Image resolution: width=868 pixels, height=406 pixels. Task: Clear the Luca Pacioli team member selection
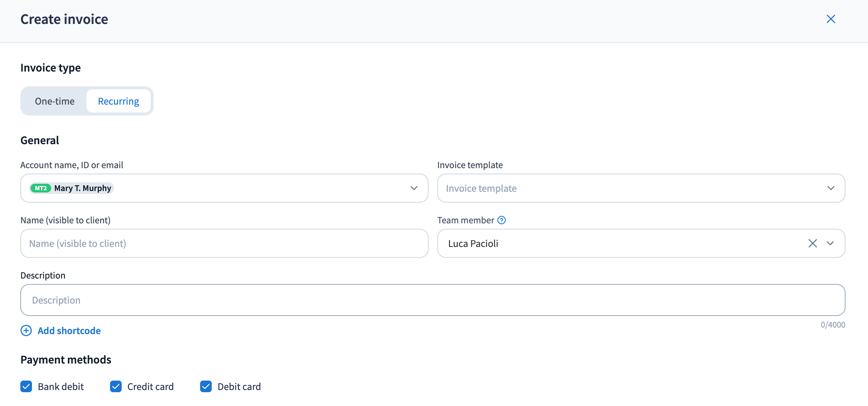(x=812, y=243)
